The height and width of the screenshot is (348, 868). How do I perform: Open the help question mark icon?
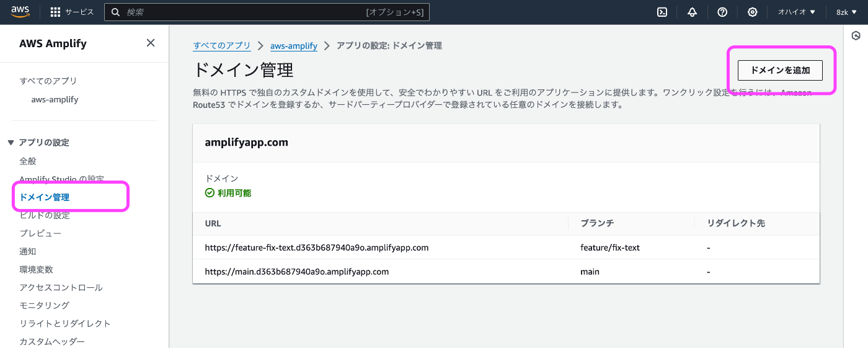pyautogui.click(x=722, y=12)
